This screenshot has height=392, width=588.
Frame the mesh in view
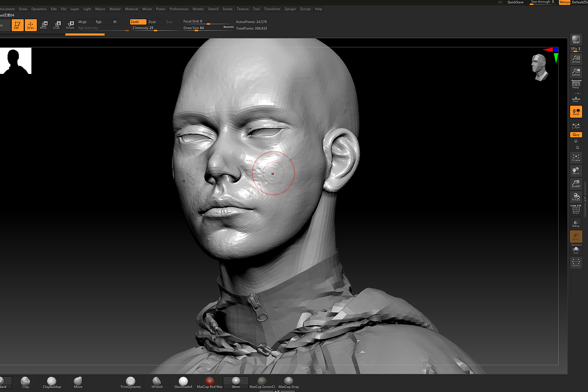click(x=576, y=158)
